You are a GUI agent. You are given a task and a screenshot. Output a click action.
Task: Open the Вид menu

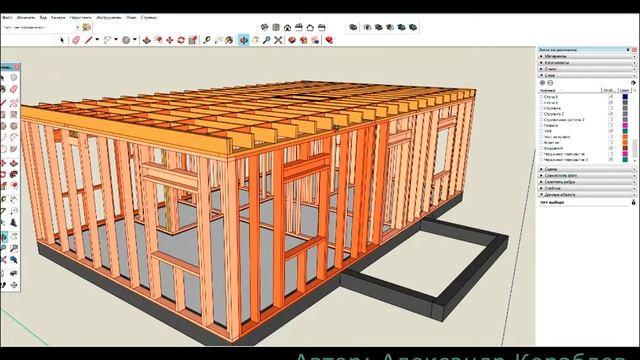pyautogui.click(x=43, y=18)
